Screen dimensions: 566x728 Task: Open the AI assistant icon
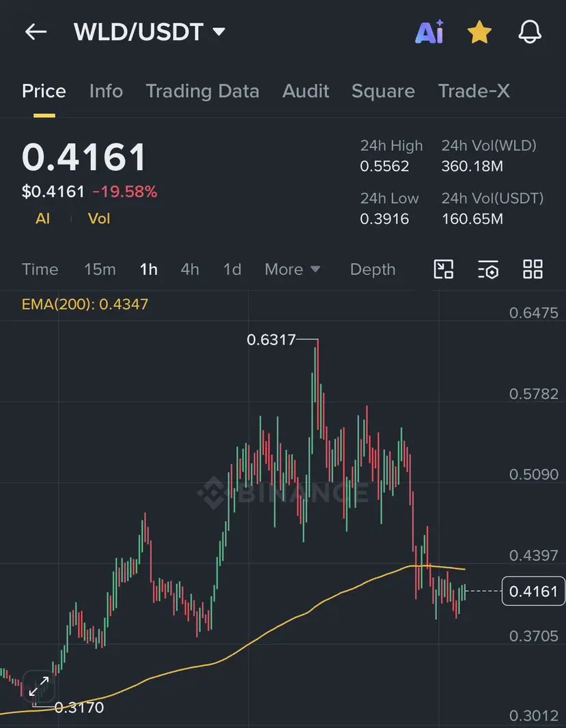(x=429, y=32)
